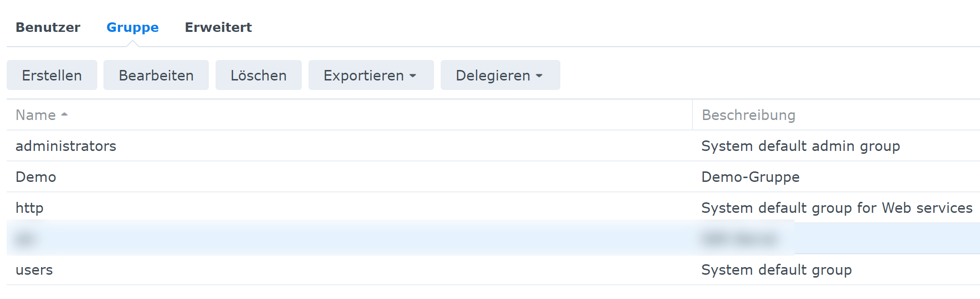980x299 pixels.
Task: Click the Beschreibung column header
Action: pos(748,115)
